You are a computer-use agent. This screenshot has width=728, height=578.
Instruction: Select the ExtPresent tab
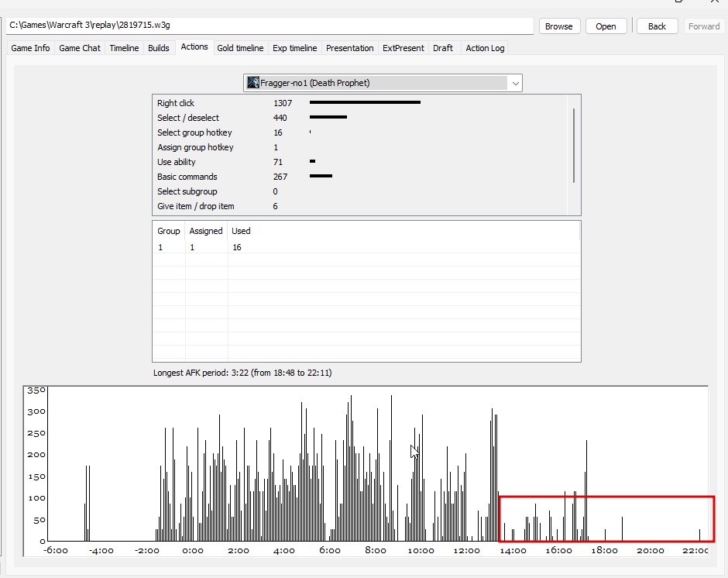[x=403, y=48]
